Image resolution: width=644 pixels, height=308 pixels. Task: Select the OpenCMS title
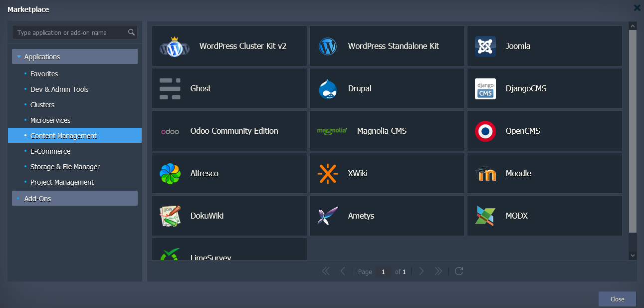tap(523, 131)
